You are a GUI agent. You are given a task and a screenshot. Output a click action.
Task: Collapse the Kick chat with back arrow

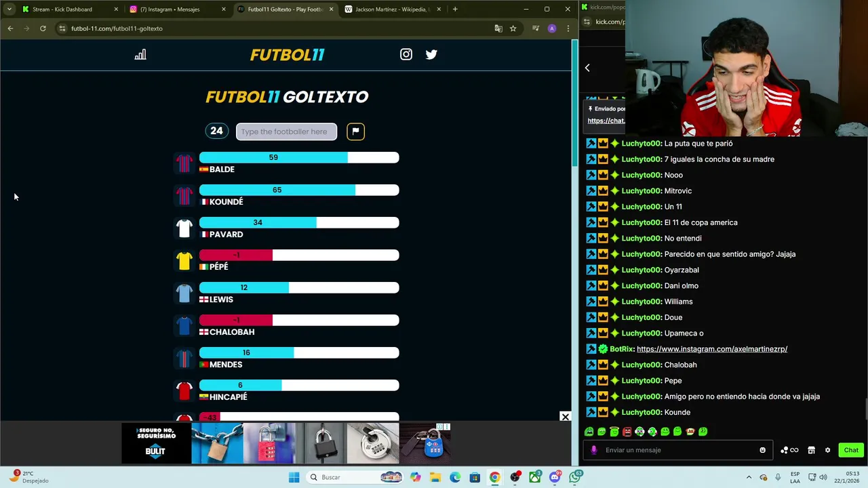[587, 68]
